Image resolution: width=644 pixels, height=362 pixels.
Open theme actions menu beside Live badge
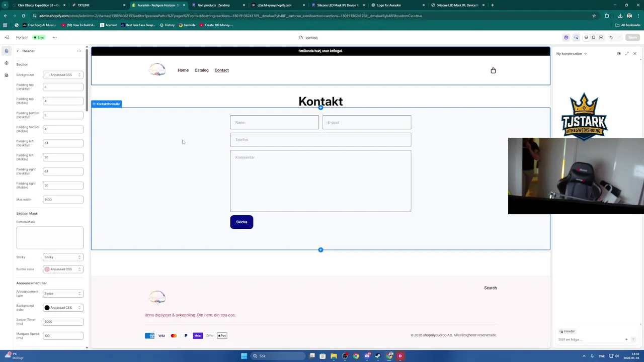[55, 37]
